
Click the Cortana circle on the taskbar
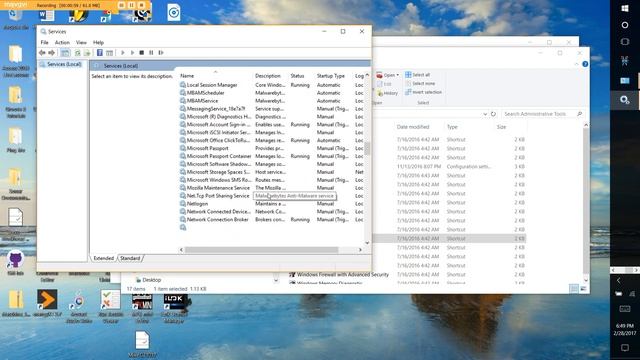(x=625, y=25)
